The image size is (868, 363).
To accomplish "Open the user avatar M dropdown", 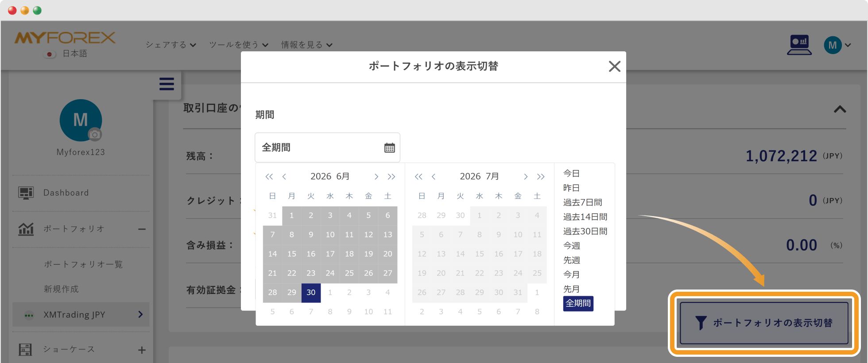I will 837,45.
